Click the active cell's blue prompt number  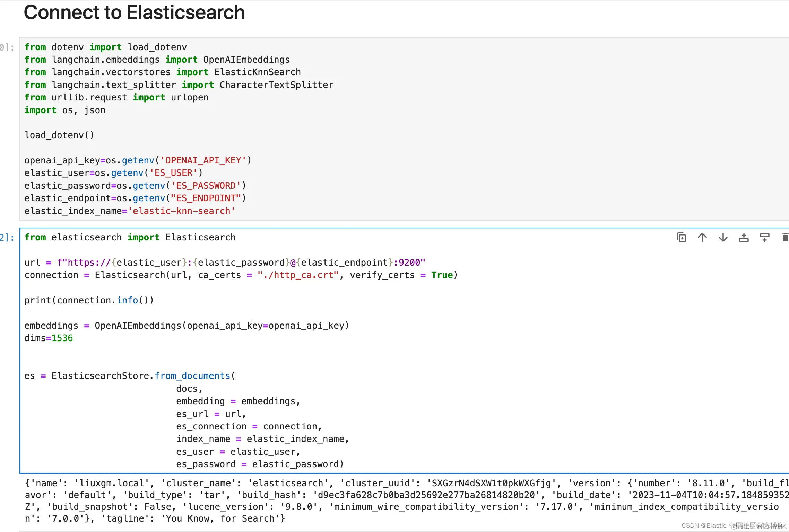click(7, 238)
